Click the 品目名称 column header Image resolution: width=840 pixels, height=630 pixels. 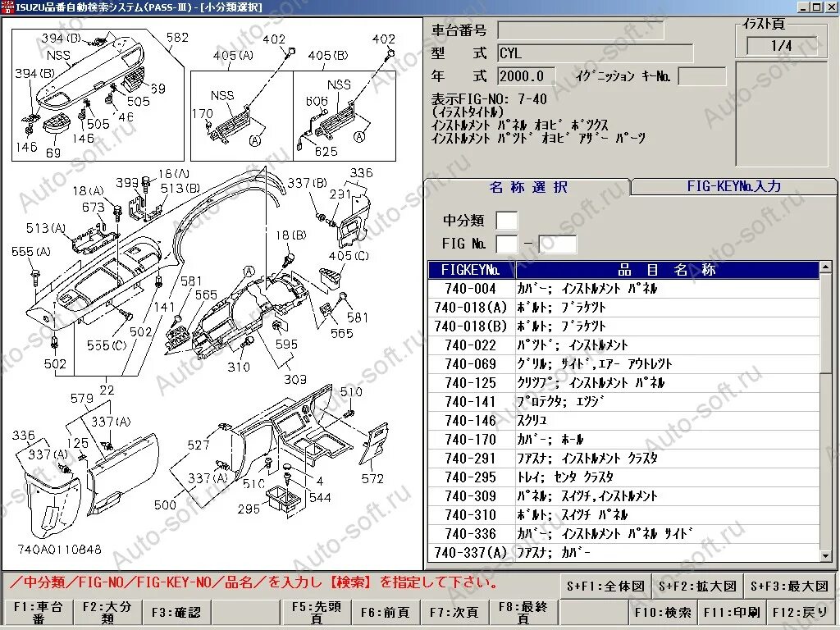[667, 270]
